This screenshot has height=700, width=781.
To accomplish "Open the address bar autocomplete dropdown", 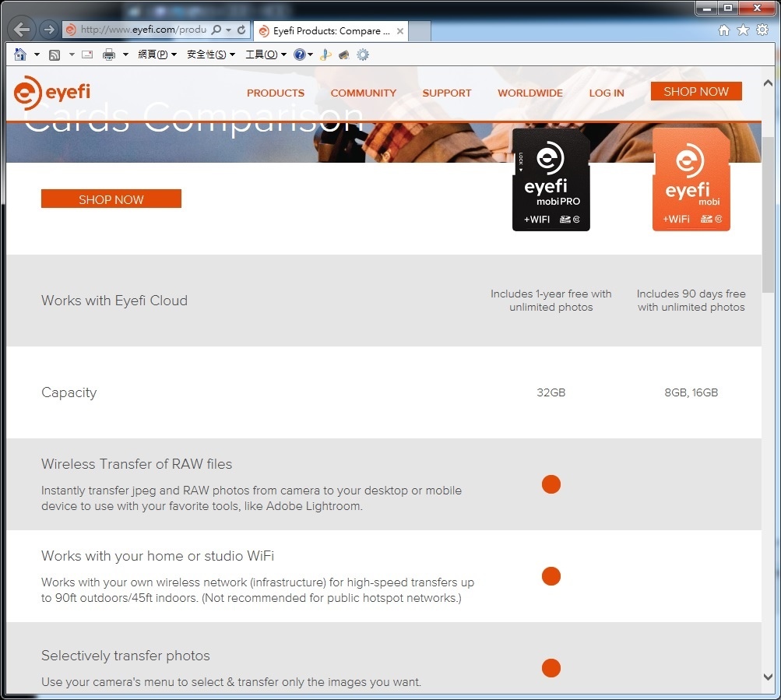I will (x=229, y=30).
